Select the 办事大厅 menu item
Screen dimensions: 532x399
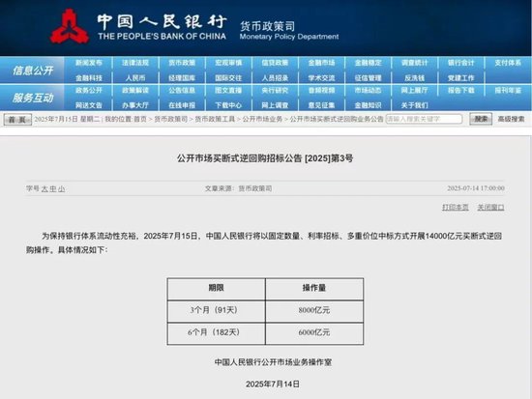click(x=135, y=105)
